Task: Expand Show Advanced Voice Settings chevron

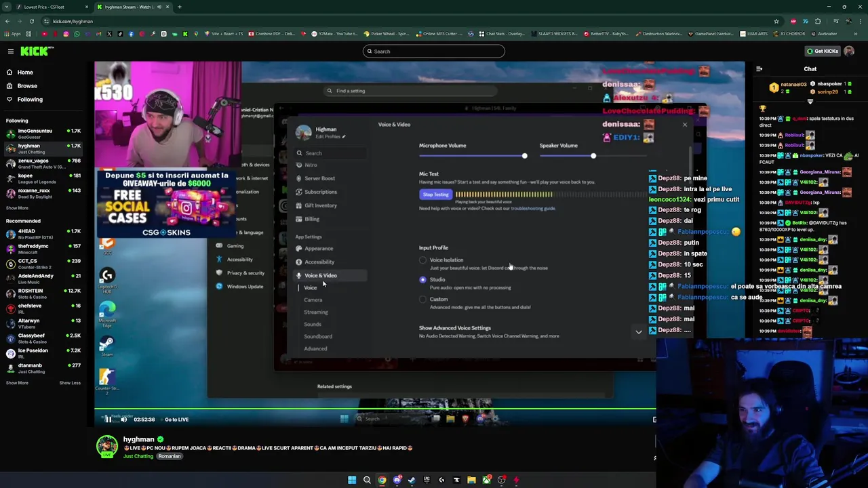Action: 638,332
